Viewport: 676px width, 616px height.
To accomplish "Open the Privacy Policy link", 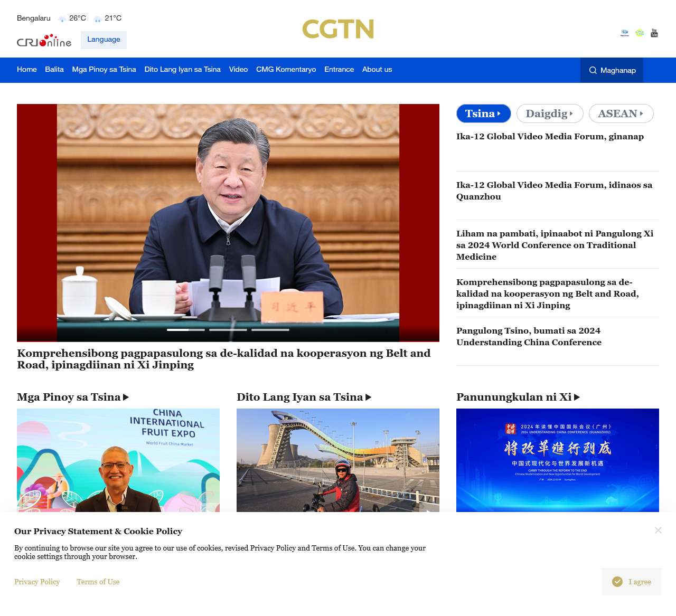I will [x=37, y=582].
